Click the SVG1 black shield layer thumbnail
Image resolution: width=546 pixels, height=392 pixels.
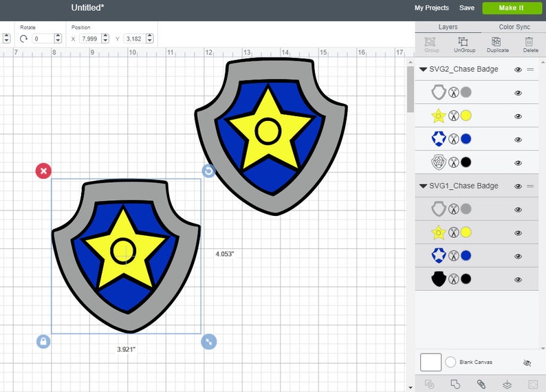point(439,279)
